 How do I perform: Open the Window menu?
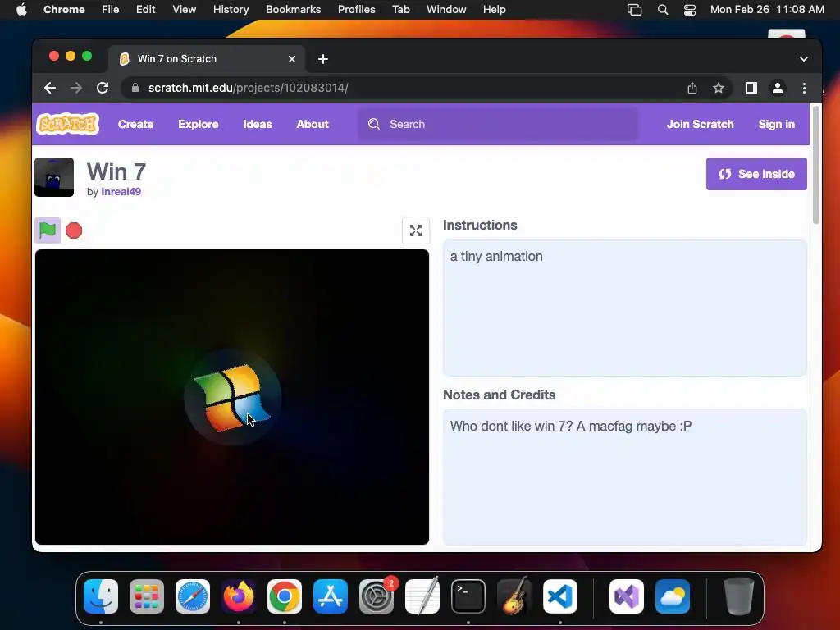point(446,9)
